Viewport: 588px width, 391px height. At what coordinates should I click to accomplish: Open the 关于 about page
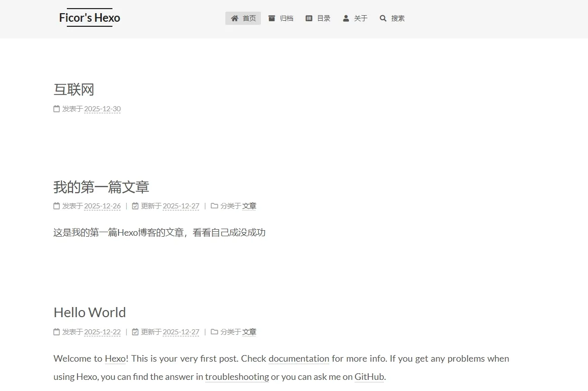coord(361,18)
